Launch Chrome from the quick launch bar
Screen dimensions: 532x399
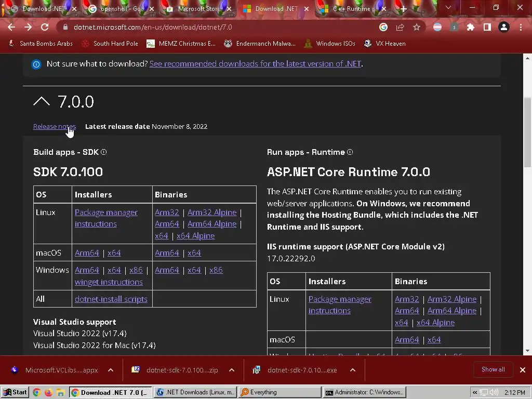click(x=37, y=393)
